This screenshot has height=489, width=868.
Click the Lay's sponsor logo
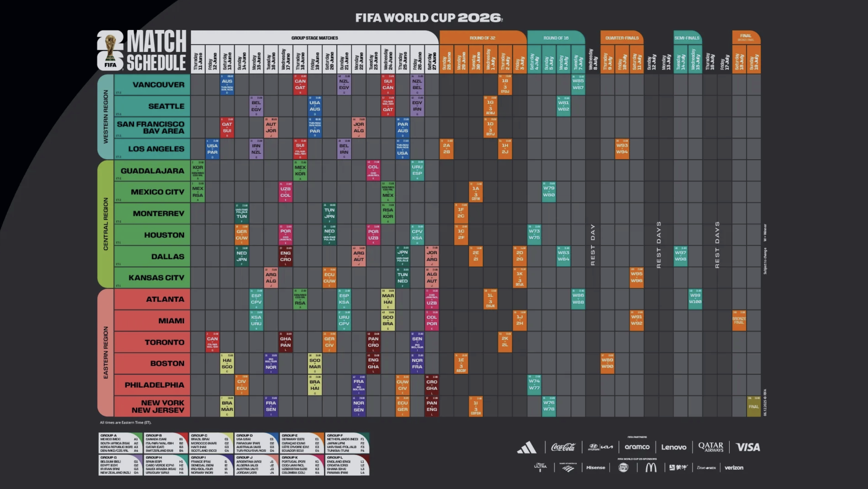point(623,468)
